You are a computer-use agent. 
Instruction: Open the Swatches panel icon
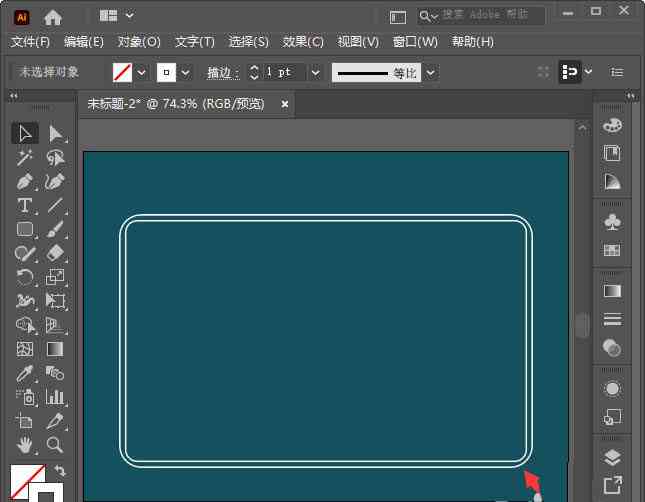612,250
